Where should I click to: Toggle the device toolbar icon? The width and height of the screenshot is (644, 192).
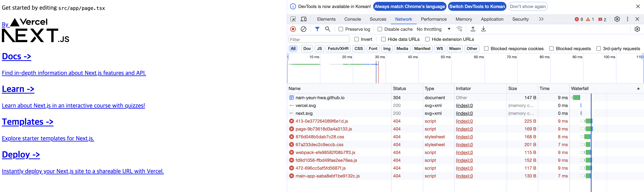pos(304,19)
